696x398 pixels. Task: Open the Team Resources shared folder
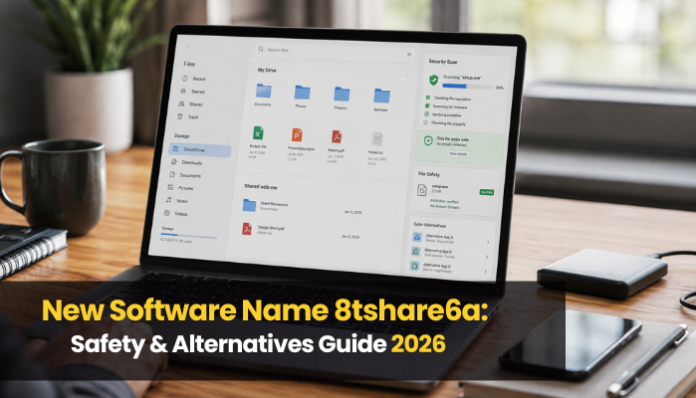(265, 205)
